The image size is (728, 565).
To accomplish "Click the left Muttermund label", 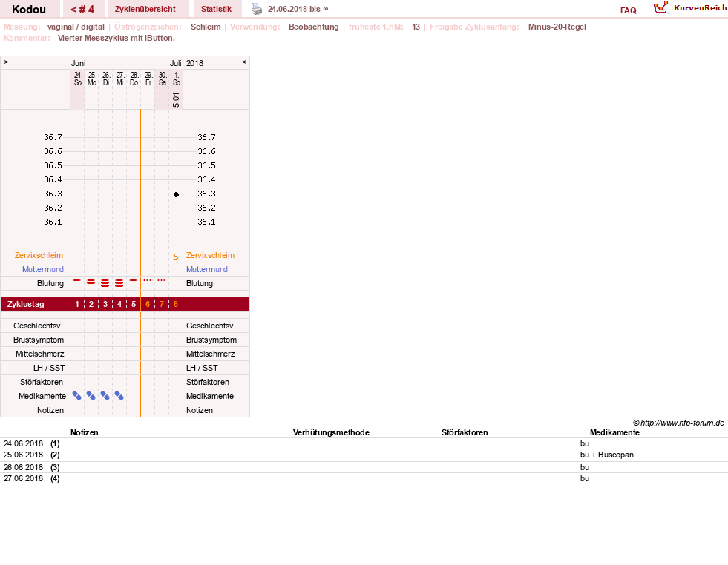I will click(x=43, y=269).
